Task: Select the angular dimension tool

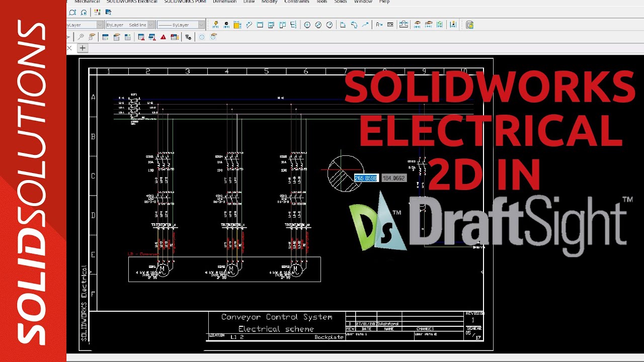Action: click(343, 25)
